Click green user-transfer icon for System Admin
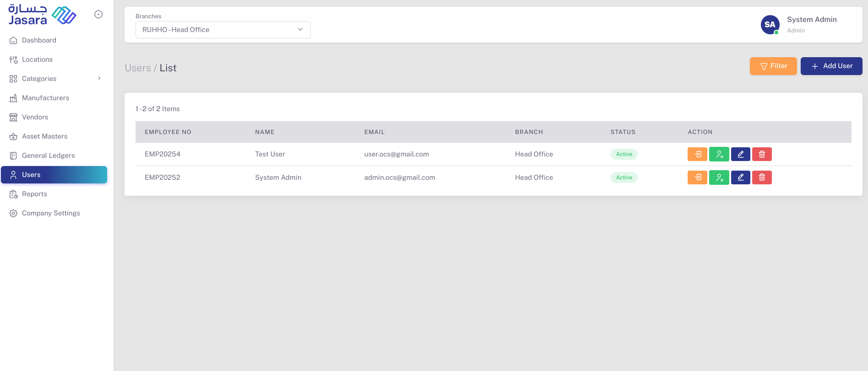The width and height of the screenshot is (868, 371). [x=719, y=177]
